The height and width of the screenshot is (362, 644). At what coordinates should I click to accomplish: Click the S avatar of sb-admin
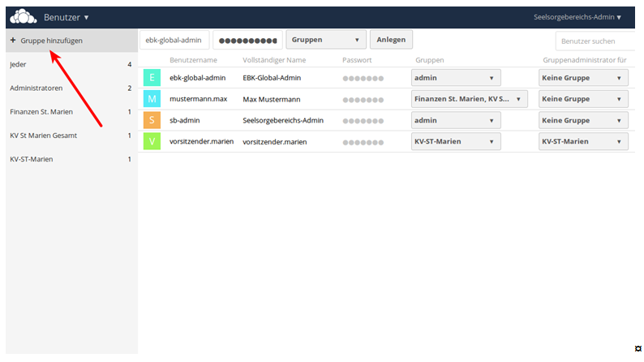(x=152, y=120)
